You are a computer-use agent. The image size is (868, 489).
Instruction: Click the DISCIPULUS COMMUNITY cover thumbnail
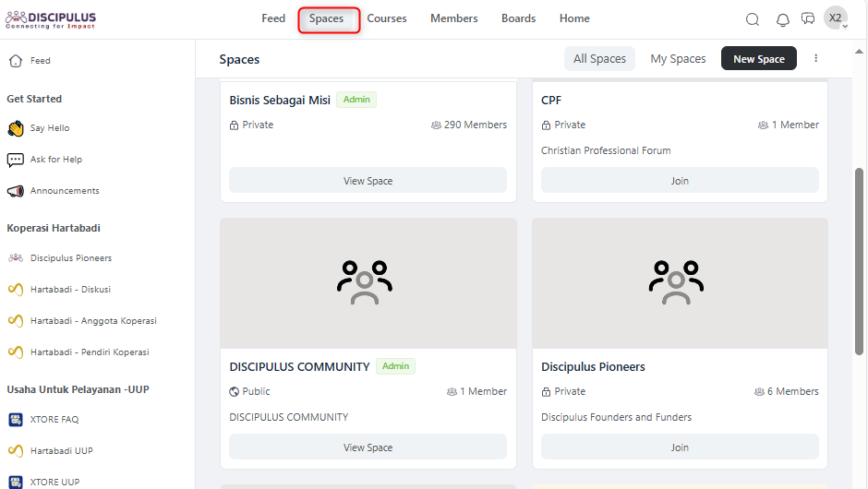point(368,283)
